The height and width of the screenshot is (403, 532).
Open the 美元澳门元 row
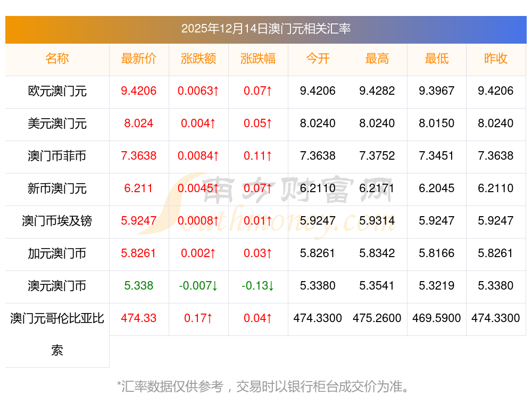57,124
